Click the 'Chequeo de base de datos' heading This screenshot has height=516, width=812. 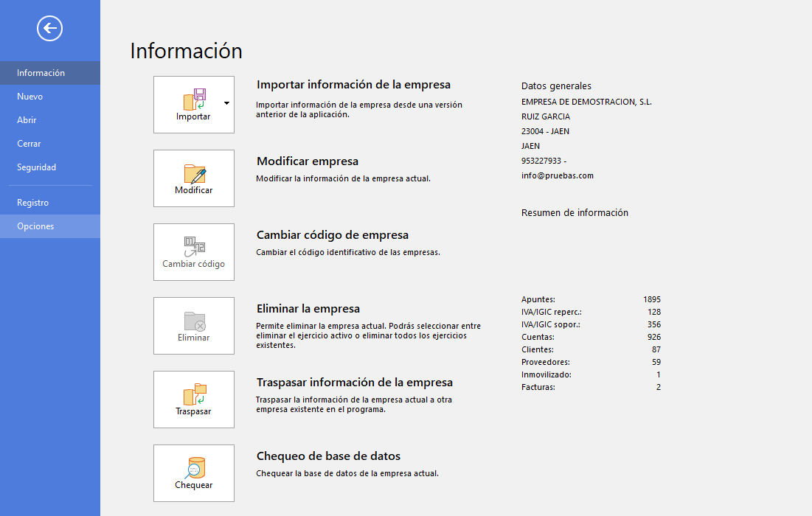click(328, 456)
